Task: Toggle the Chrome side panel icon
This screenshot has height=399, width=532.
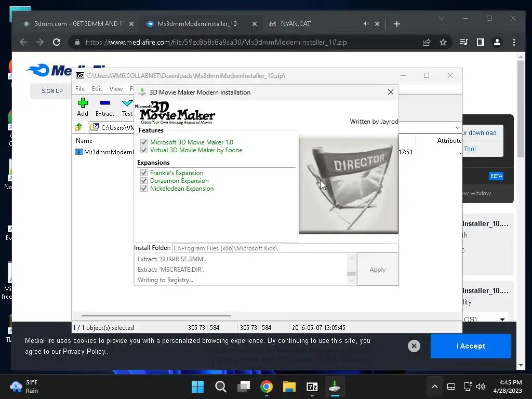Action: pos(481,42)
